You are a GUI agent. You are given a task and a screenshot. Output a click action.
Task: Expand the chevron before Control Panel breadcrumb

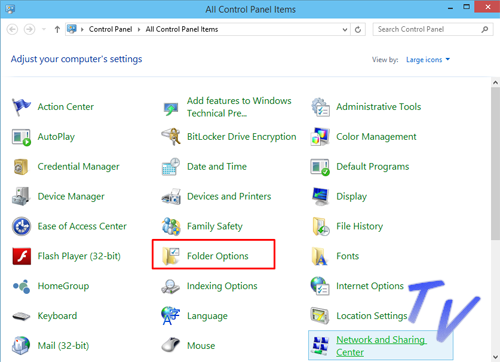82,30
